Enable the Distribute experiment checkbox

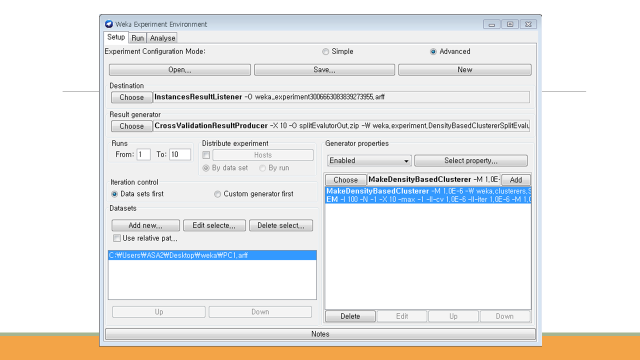[x=206, y=155]
